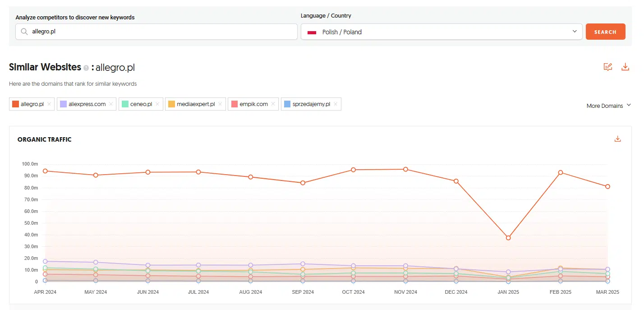This screenshot has width=644, height=310.
Task: Remove the mediaexpert.pl domain chip
Action: tap(220, 104)
